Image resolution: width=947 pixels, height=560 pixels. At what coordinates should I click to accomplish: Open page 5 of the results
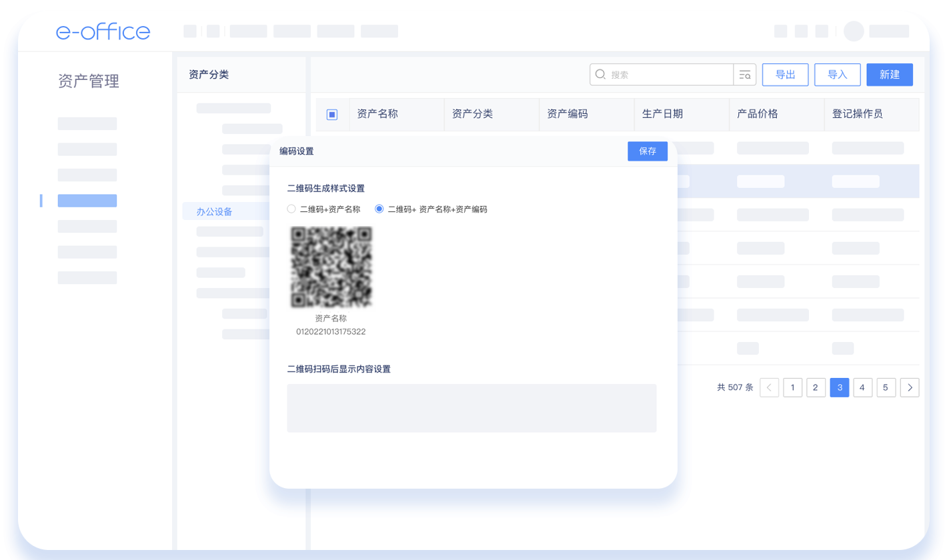pos(886,387)
